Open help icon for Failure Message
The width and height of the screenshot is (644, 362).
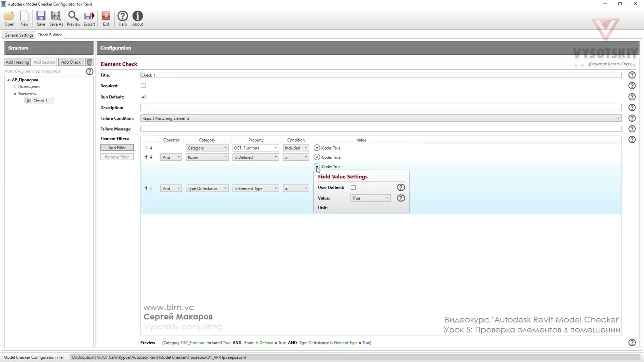coord(632,129)
